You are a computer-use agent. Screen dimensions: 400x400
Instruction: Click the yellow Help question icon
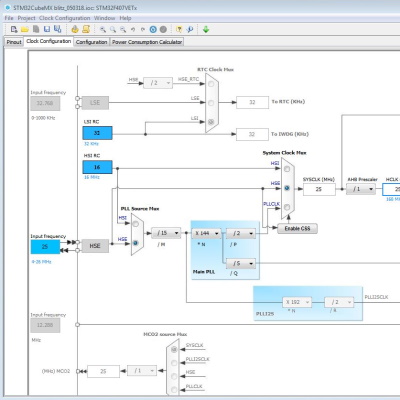[179, 29]
